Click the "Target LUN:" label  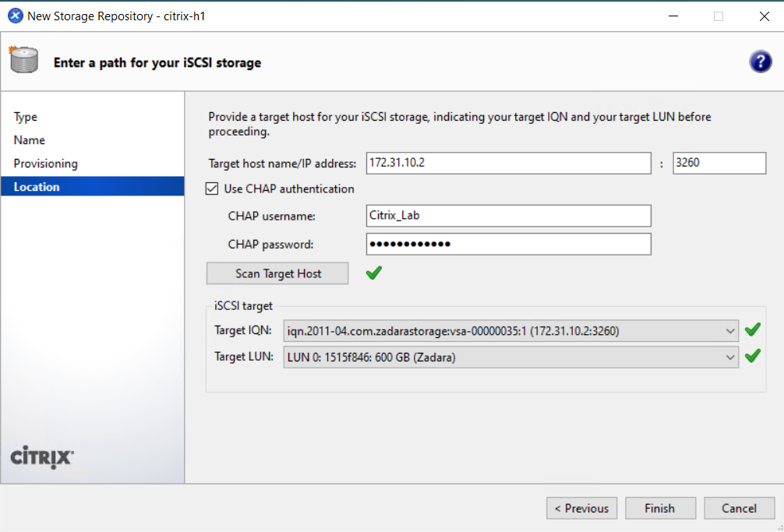(x=244, y=357)
